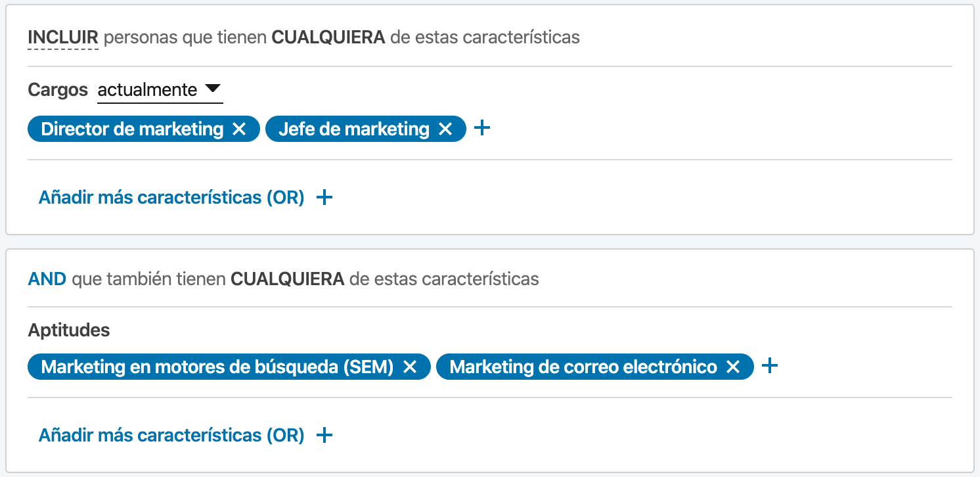This screenshot has height=477, width=980.
Task: Click the + beside the first "Añadir más características"
Action: click(x=324, y=196)
